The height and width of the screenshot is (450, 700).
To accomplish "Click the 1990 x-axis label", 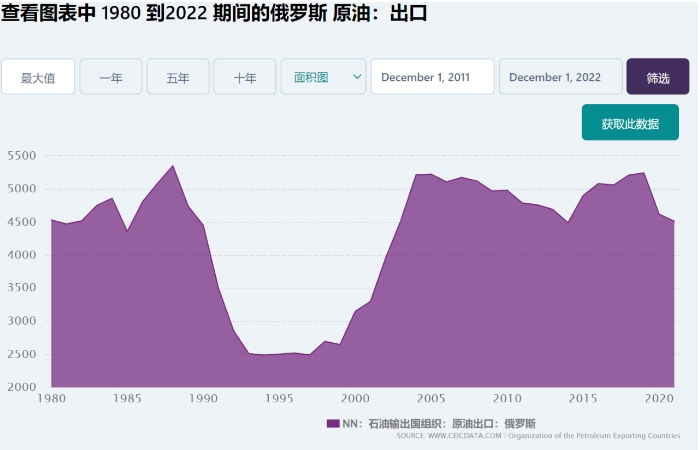I will (203, 398).
